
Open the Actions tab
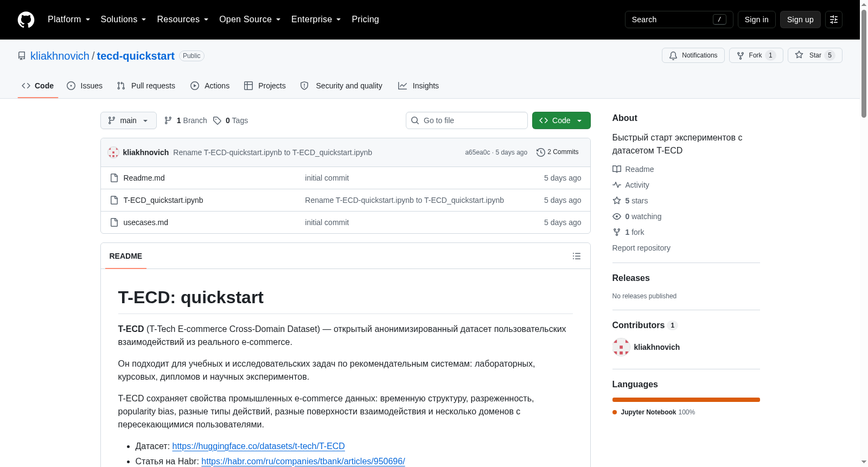(x=210, y=86)
